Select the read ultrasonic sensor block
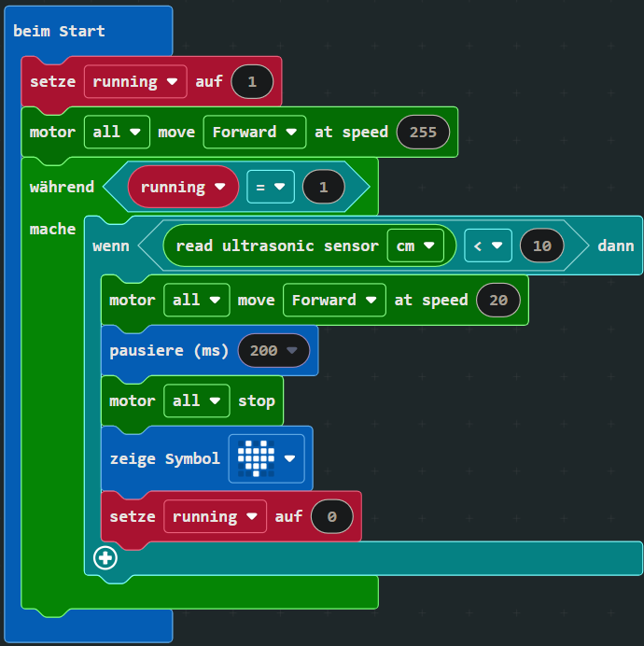 (275, 246)
